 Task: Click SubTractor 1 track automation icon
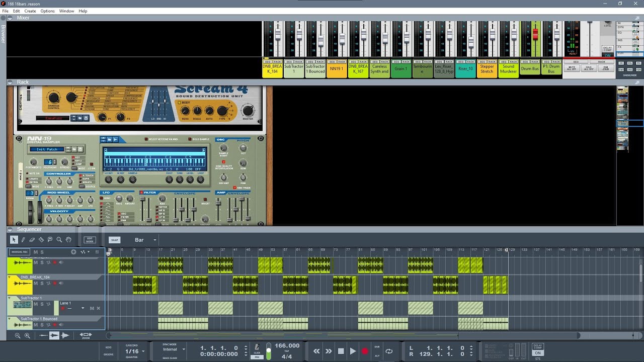tap(49, 304)
